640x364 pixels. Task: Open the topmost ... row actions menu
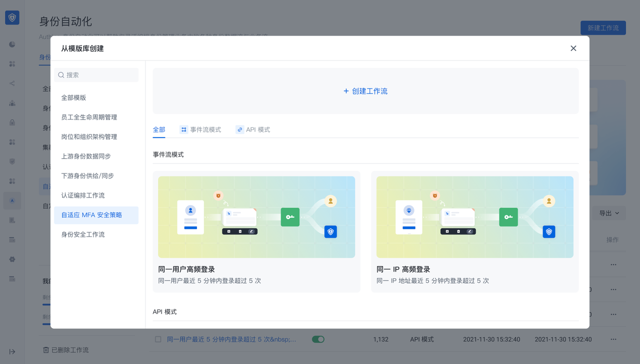coord(613,264)
